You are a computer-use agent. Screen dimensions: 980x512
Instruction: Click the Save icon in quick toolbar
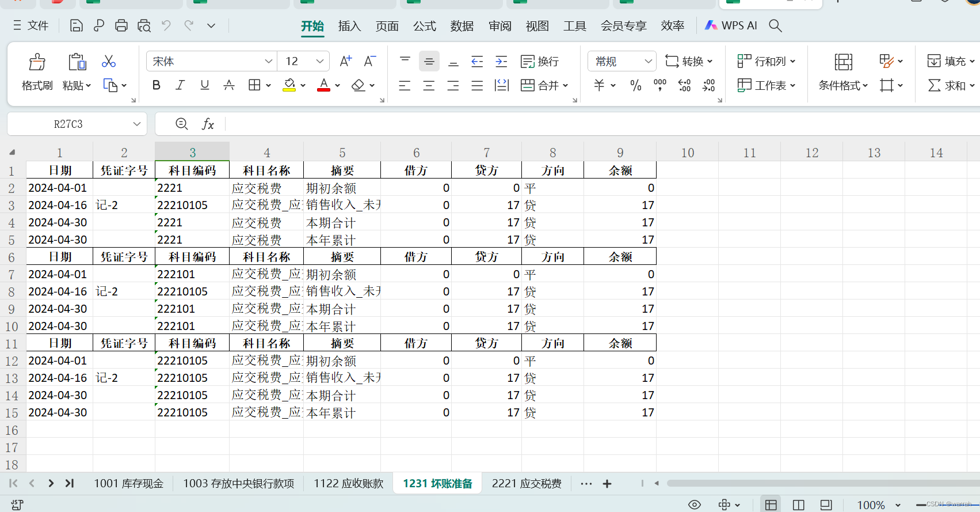76,25
